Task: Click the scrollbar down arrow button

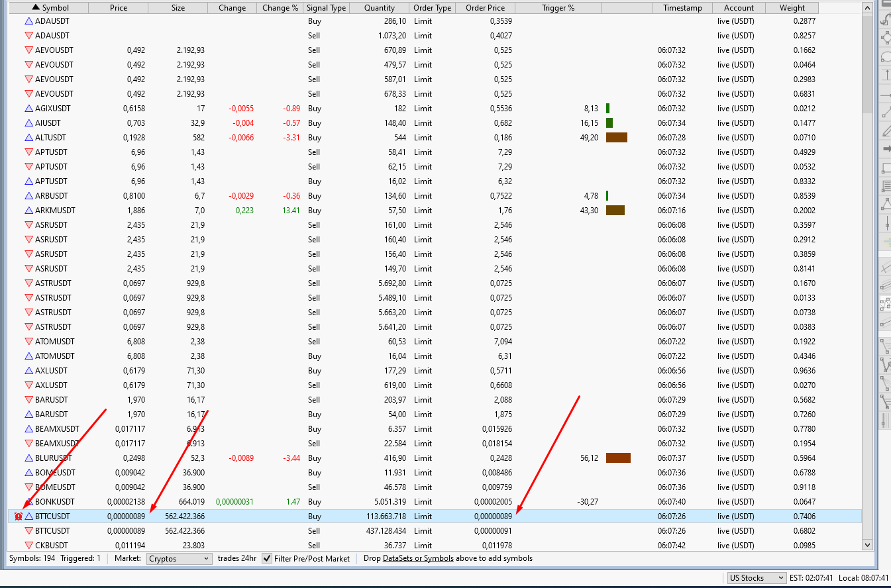Action: pyautogui.click(x=868, y=545)
